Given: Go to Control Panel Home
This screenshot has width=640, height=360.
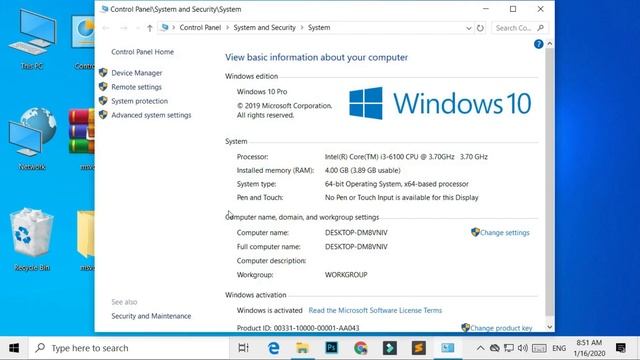Looking at the screenshot, I should pyautogui.click(x=142, y=52).
